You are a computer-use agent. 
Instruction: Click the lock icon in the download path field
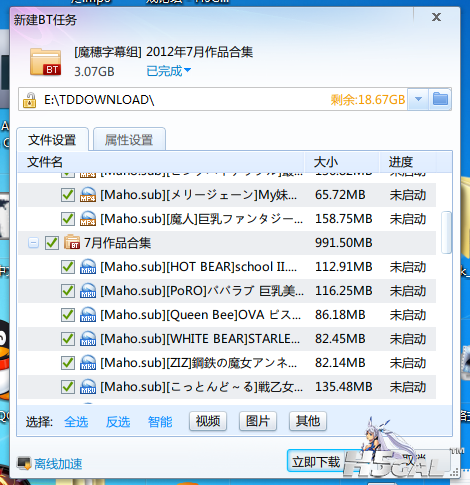click(29, 100)
